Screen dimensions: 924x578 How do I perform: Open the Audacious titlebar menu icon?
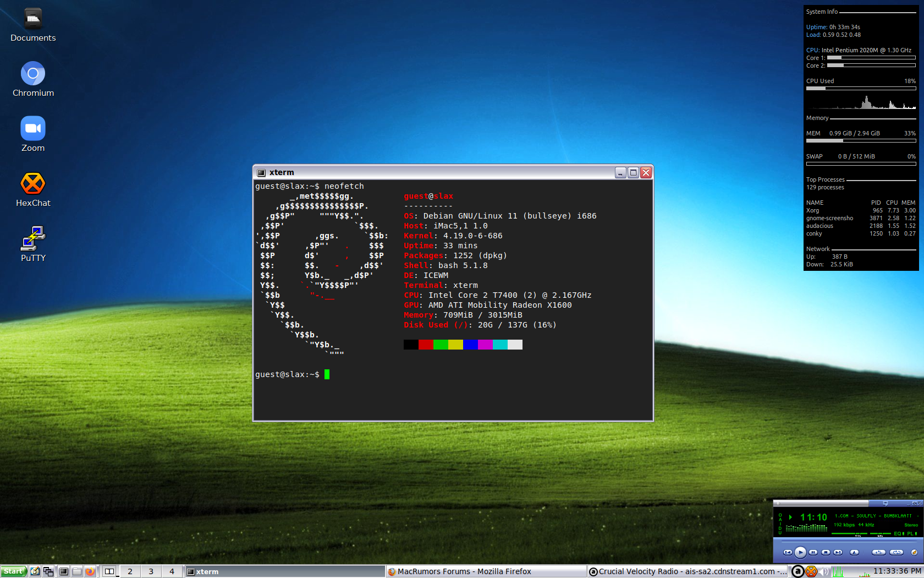click(x=778, y=503)
